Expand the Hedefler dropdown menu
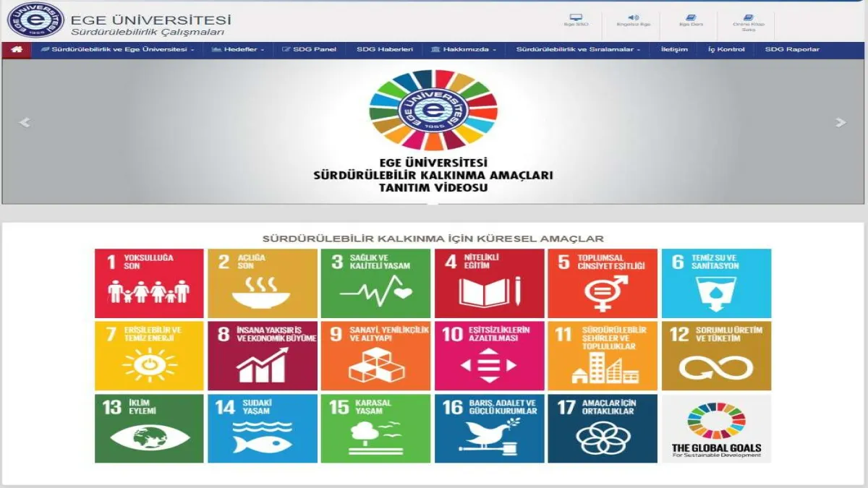 click(x=238, y=50)
